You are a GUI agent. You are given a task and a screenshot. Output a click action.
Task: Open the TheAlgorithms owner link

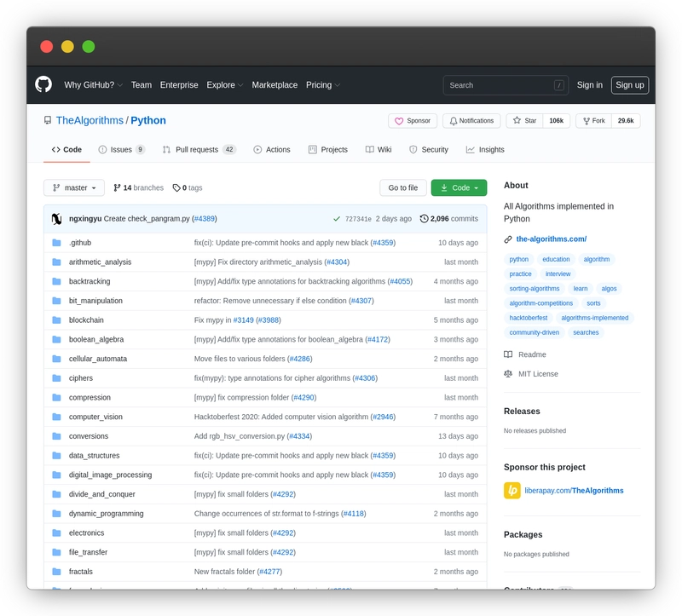90,120
